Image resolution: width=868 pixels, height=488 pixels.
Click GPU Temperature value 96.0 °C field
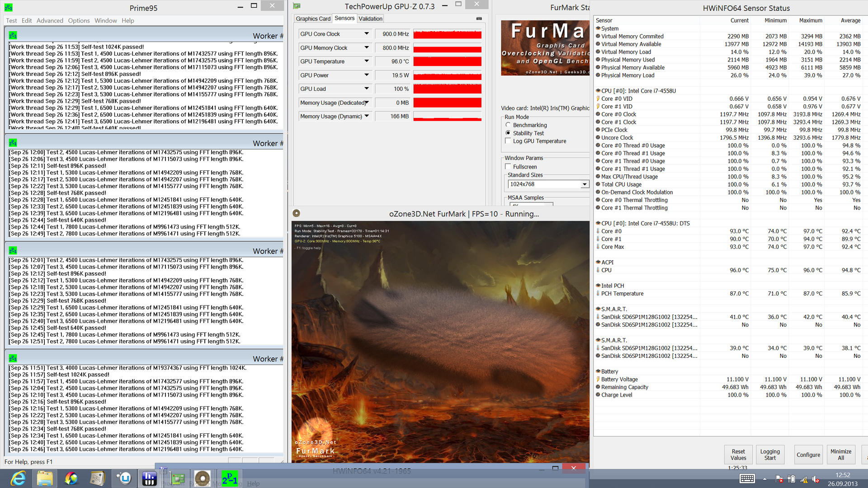click(x=392, y=61)
